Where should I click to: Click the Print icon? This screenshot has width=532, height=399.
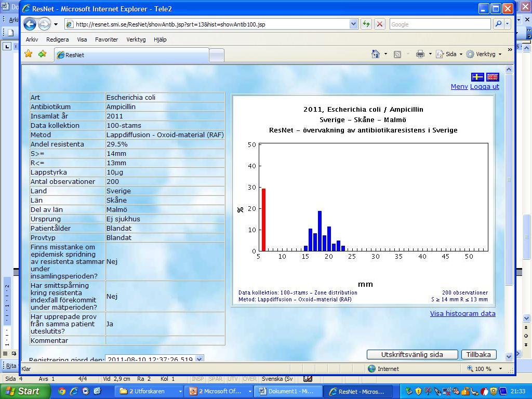pos(420,54)
